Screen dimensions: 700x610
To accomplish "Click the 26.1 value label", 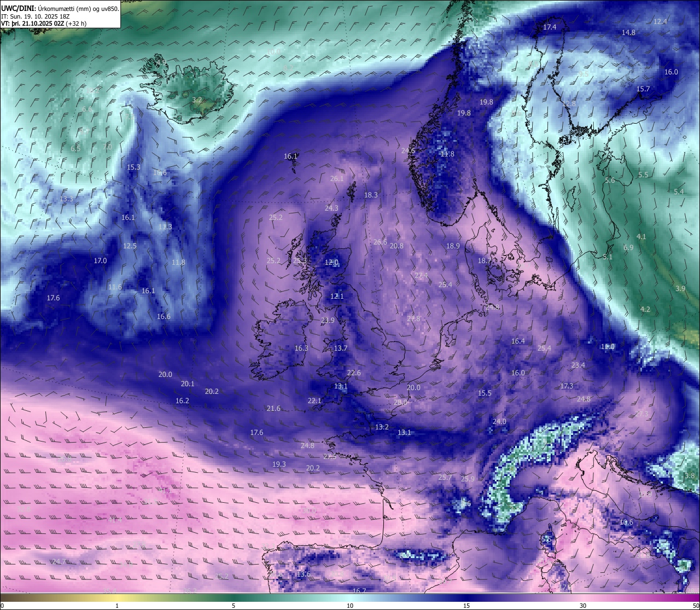I will (337, 179).
